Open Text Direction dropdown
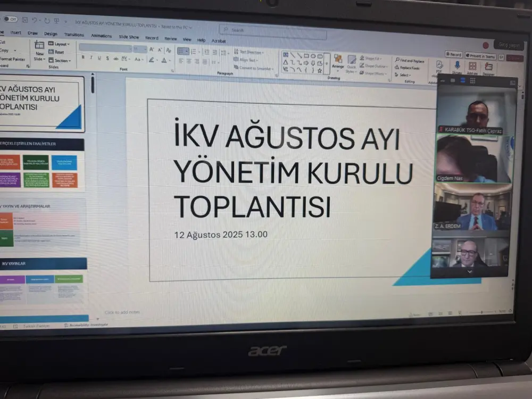Screen dimensions: 532x399 (x=248, y=52)
